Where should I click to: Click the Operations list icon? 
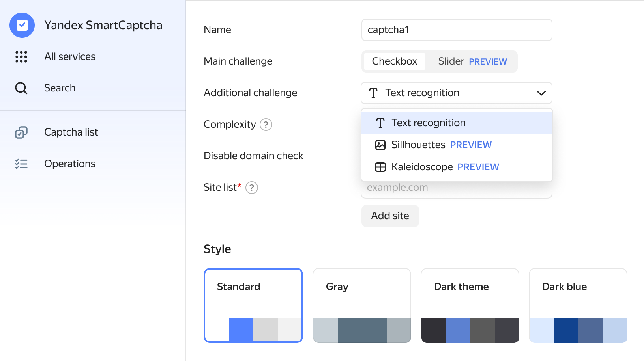click(21, 164)
